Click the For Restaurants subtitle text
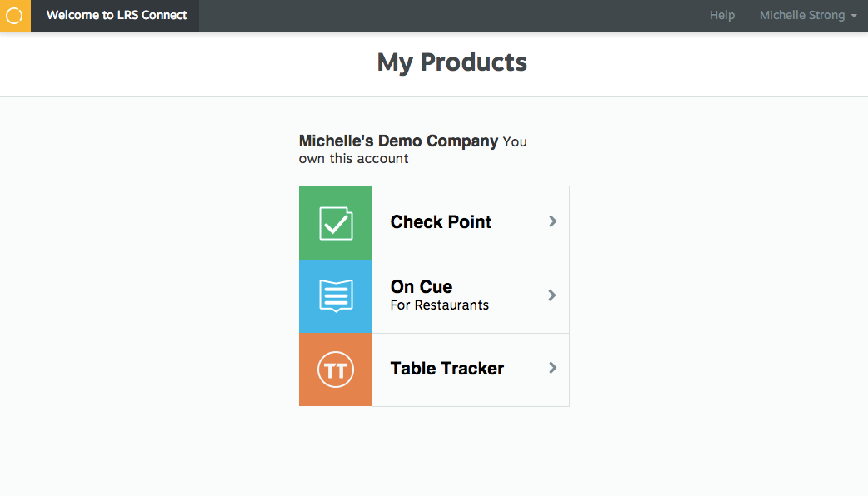Viewport: 868px width, 496px height. [440, 305]
